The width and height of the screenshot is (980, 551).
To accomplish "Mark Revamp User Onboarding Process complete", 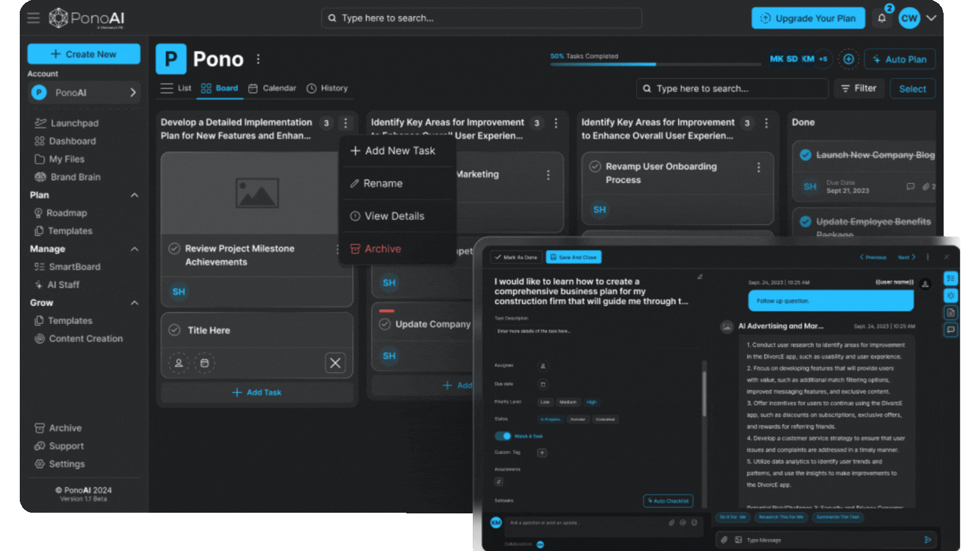I will tap(595, 166).
